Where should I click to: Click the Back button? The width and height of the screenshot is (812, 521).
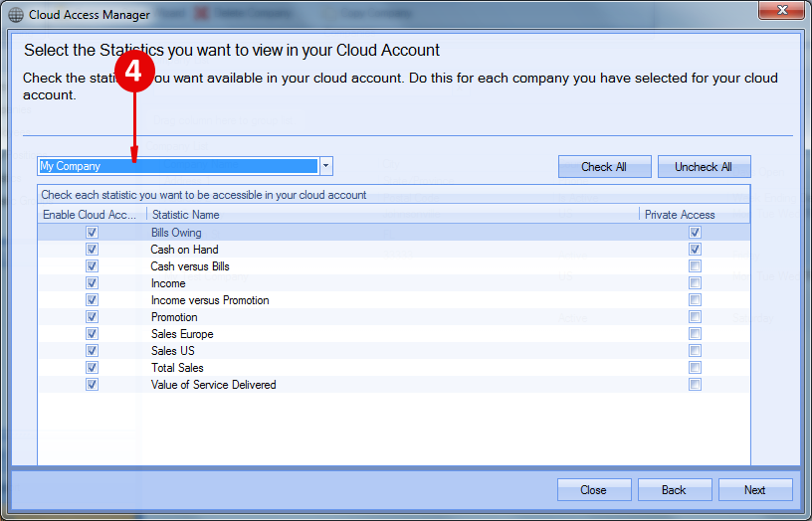pyautogui.click(x=675, y=489)
